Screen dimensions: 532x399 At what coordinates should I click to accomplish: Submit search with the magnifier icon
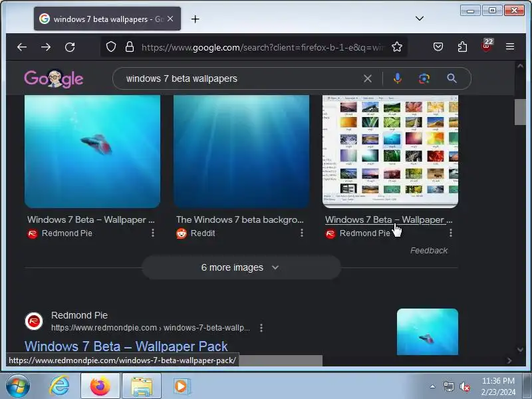coord(452,78)
